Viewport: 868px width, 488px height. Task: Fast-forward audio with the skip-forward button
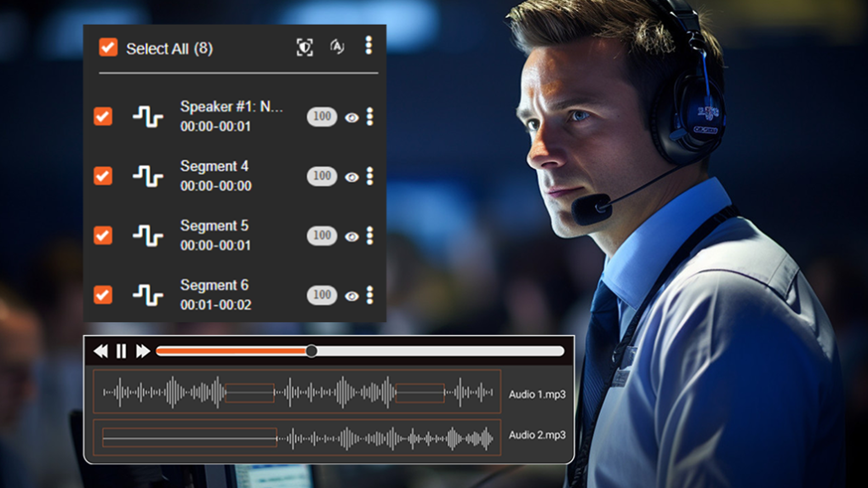pyautogui.click(x=143, y=351)
